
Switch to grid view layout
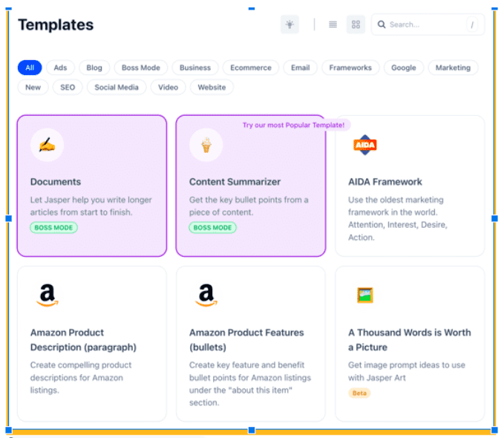pyautogui.click(x=356, y=24)
